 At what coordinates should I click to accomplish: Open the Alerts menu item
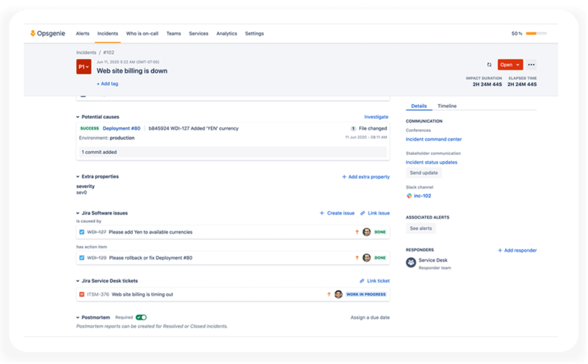point(83,34)
